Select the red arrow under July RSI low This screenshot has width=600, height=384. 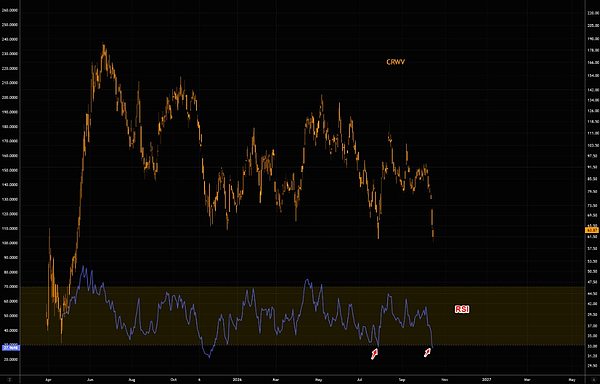[374, 355]
